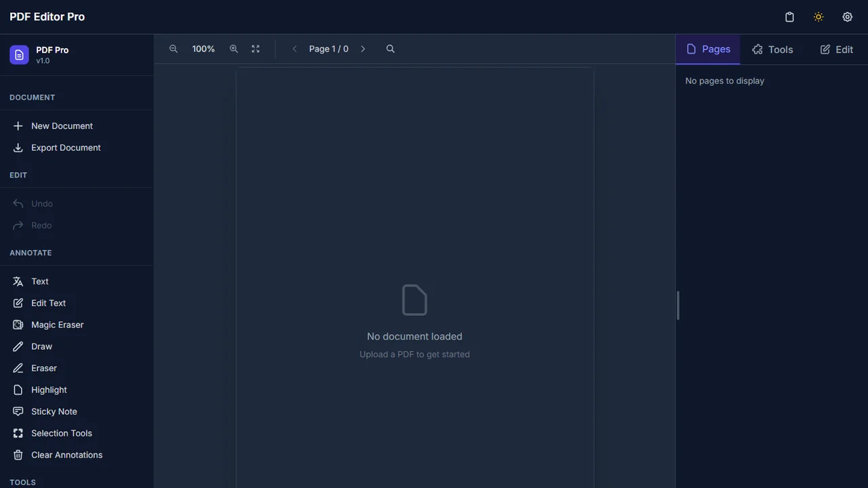
Task: Select the Text annotation tool
Action: click(x=77, y=281)
